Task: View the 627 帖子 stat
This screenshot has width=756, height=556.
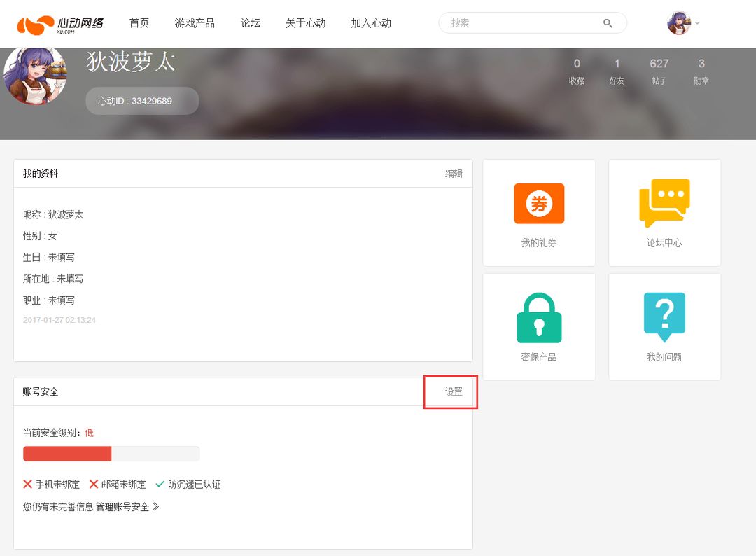Action: (659, 71)
